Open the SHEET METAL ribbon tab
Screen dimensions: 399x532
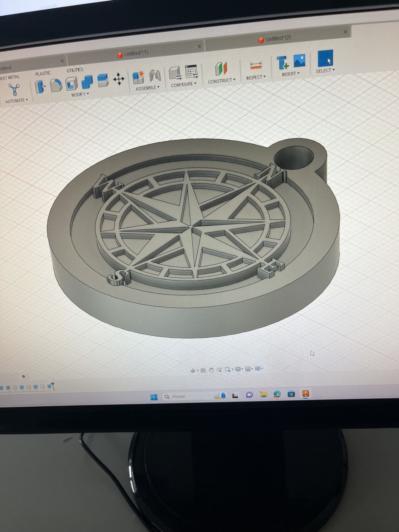coord(10,77)
